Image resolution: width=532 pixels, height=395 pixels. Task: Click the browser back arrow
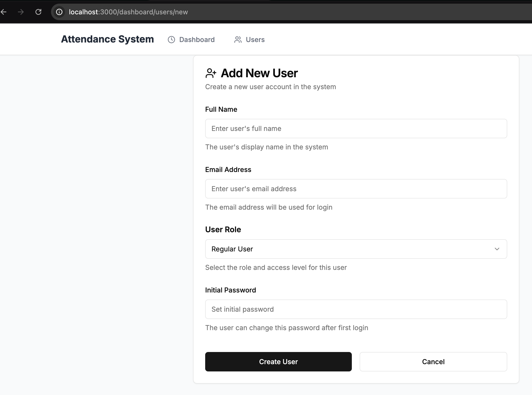coord(3,12)
